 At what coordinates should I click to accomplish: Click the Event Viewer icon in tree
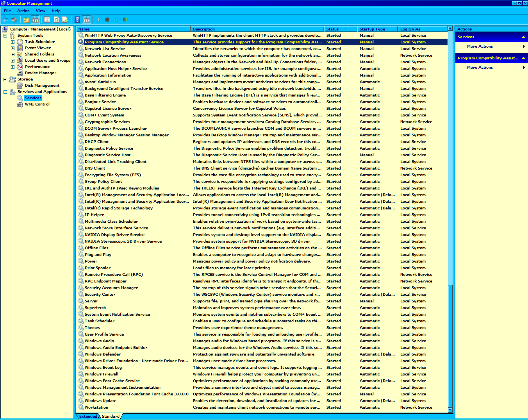coord(20,48)
